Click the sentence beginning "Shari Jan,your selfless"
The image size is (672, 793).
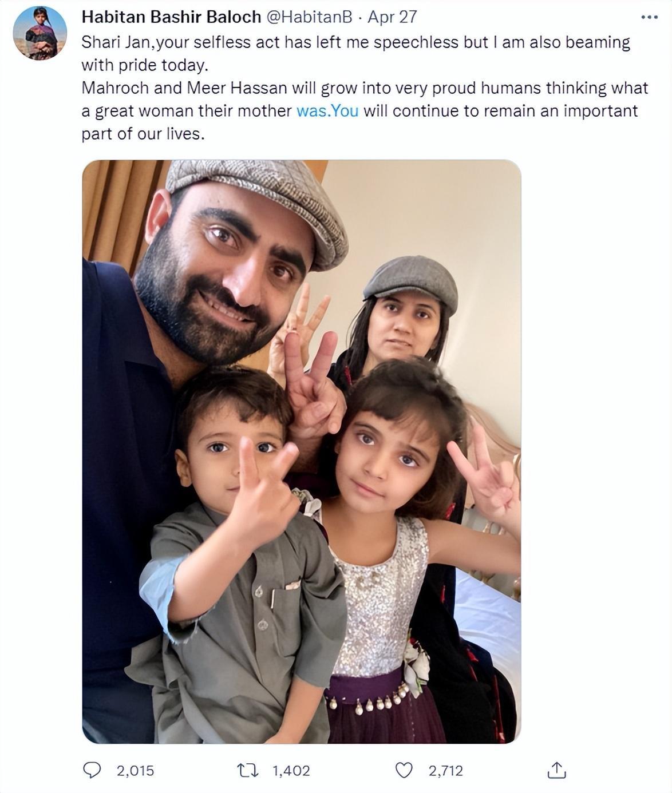(x=355, y=53)
